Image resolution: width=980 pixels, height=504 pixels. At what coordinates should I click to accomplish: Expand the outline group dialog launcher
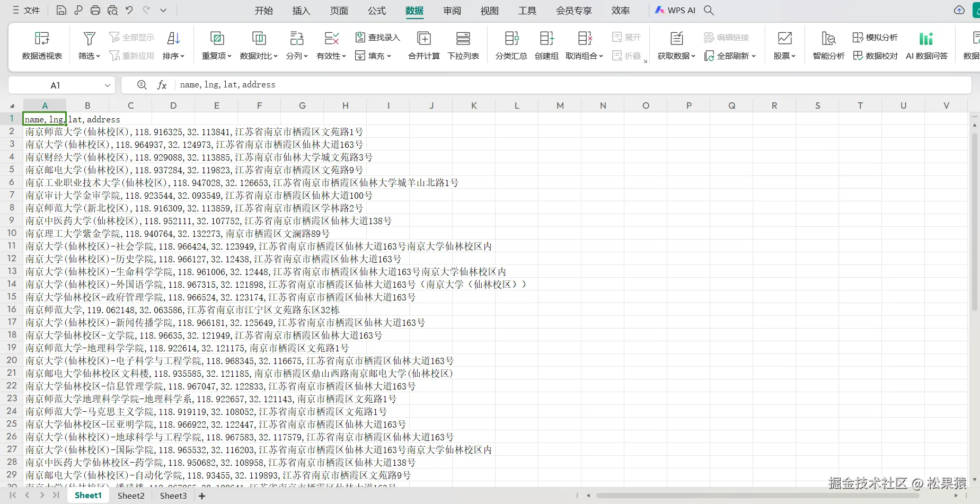point(646,61)
